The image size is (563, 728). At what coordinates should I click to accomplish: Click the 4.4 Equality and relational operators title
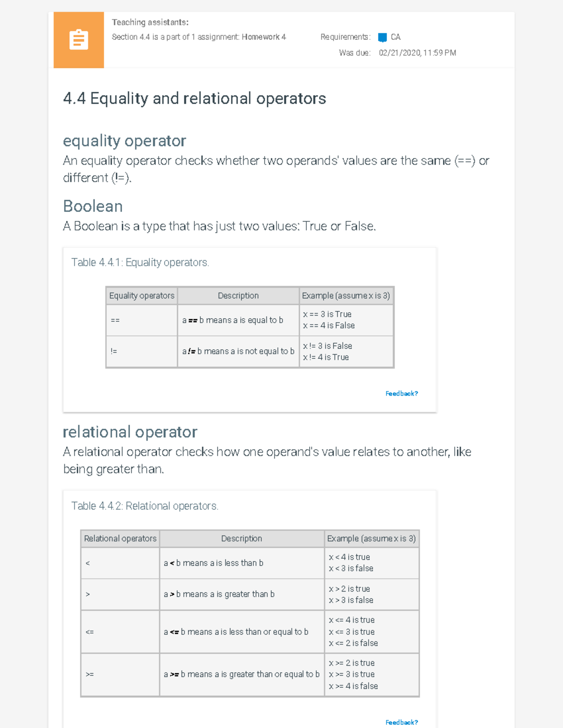point(194,98)
